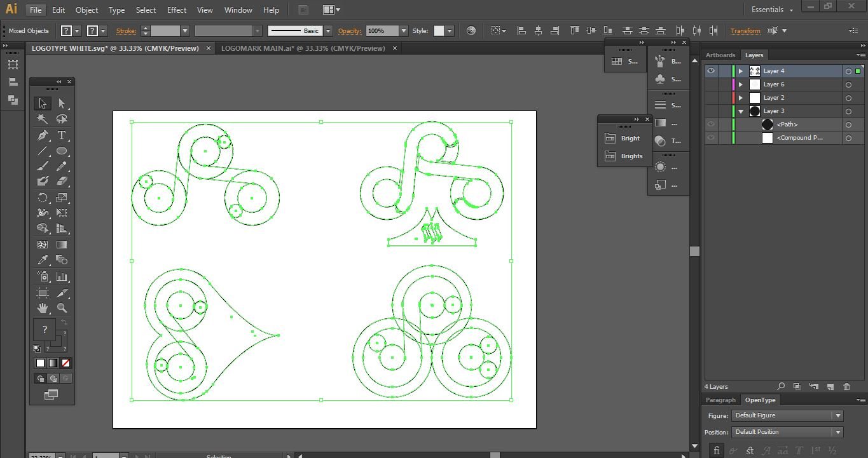Delete selection with Layers trash icon

click(x=846, y=386)
